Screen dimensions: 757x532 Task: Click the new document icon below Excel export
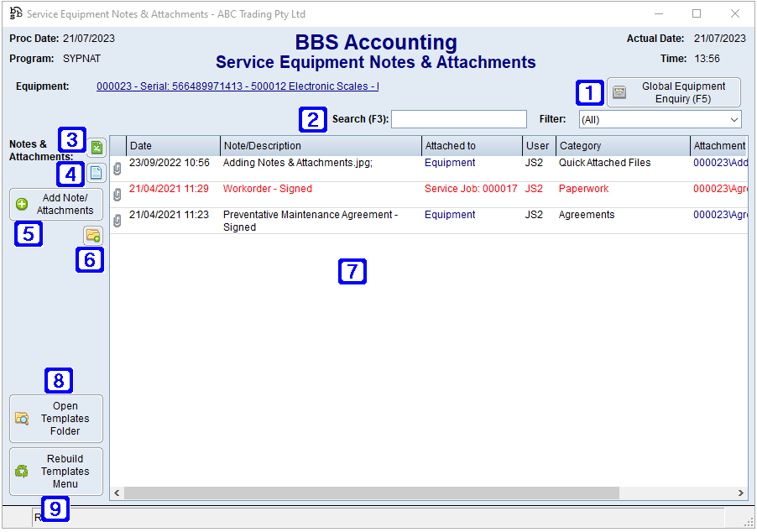tap(97, 172)
